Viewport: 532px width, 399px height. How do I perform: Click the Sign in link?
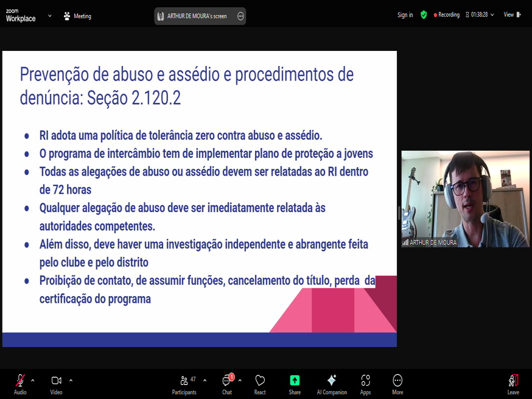tap(405, 15)
